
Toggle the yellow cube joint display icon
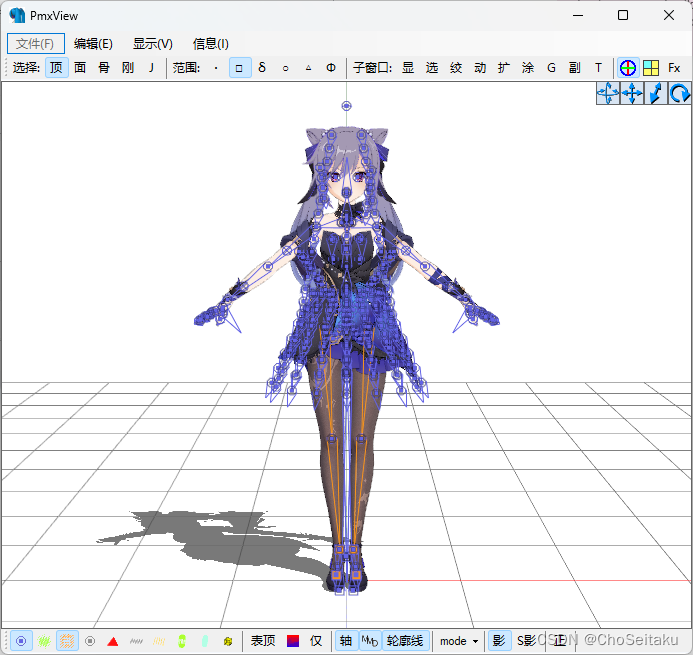pos(228,641)
